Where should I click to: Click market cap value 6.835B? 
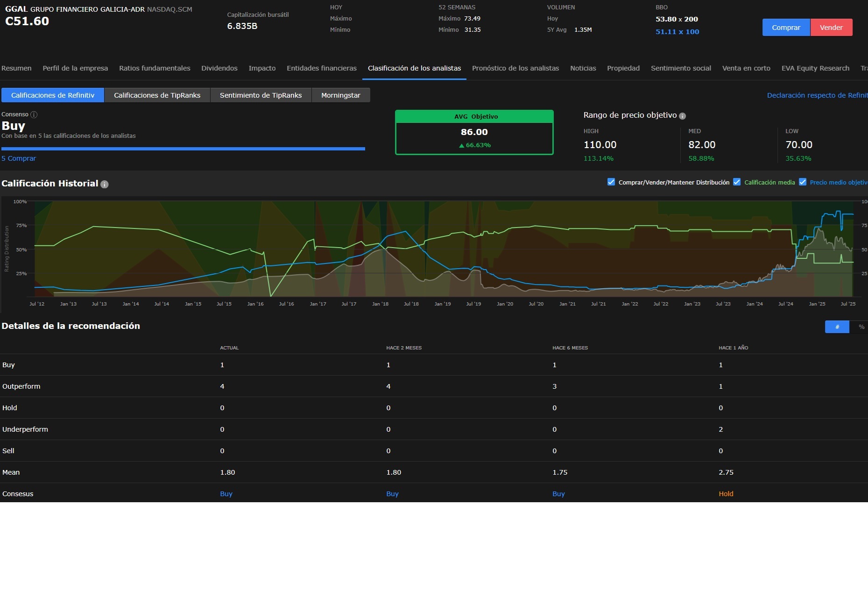click(x=242, y=26)
